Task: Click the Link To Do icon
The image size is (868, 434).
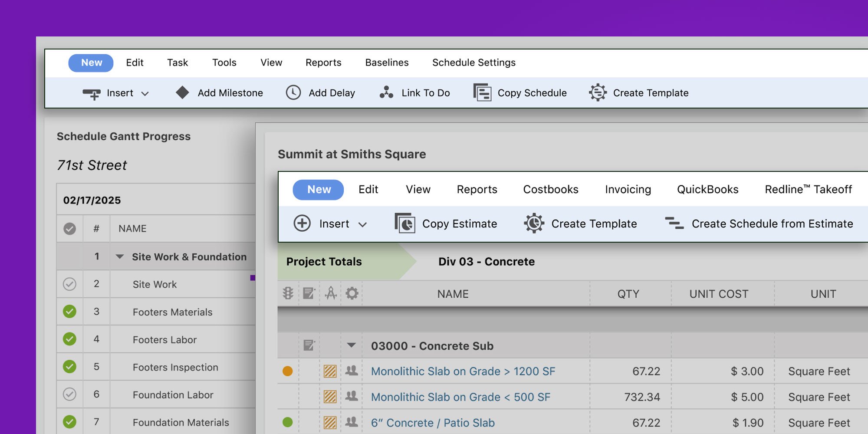Action: [385, 92]
